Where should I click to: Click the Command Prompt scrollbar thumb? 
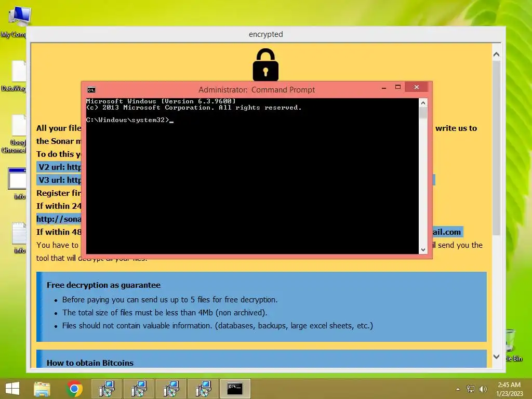(423, 113)
